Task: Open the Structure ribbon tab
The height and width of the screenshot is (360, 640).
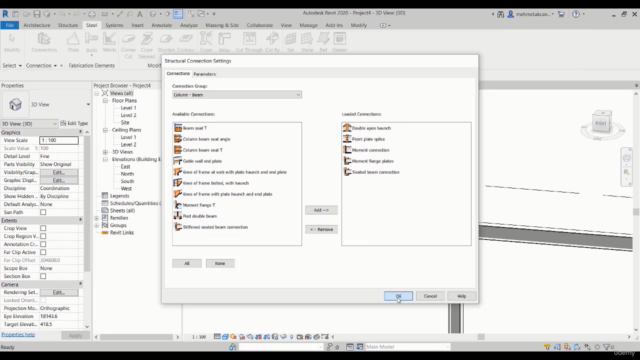Action: tap(68, 25)
